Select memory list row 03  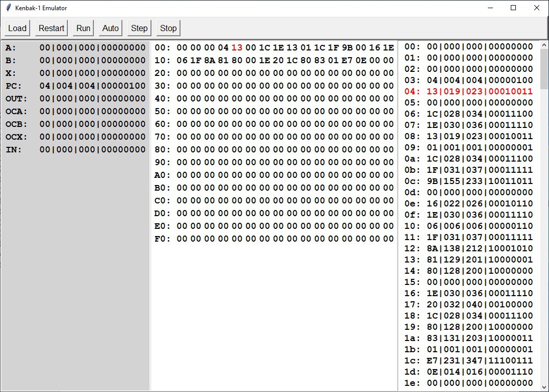pos(468,80)
